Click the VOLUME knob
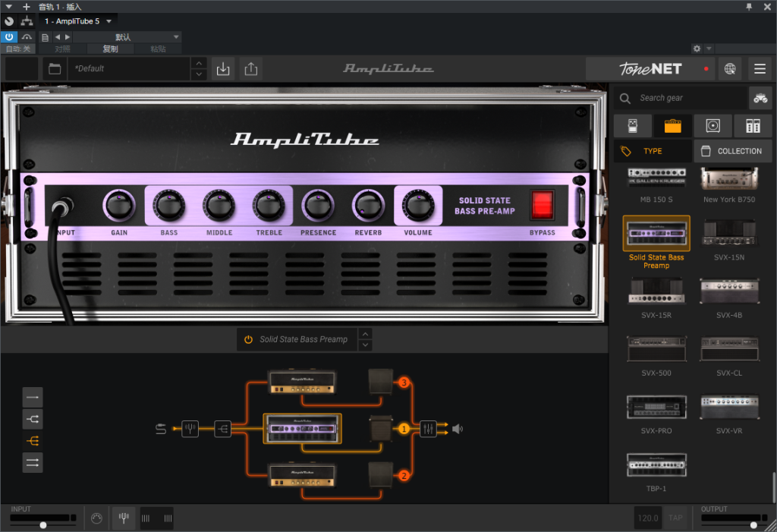This screenshot has width=777, height=532. (418, 205)
